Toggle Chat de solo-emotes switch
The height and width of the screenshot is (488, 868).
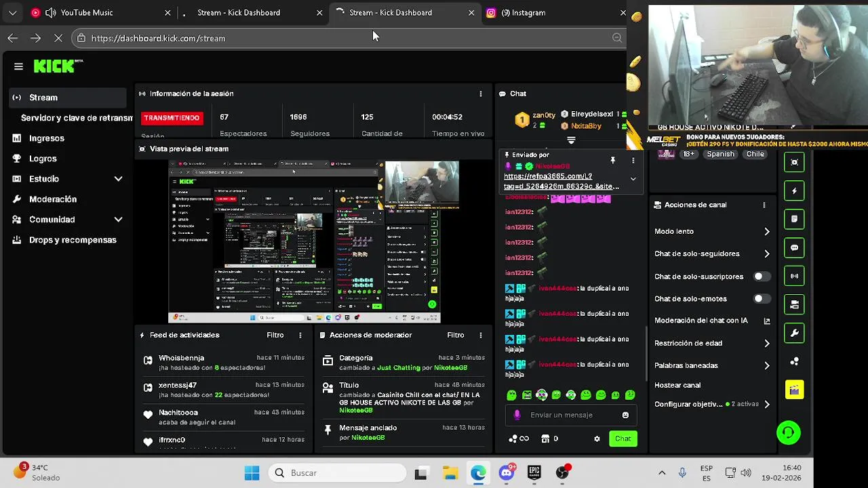tap(762, 299)
